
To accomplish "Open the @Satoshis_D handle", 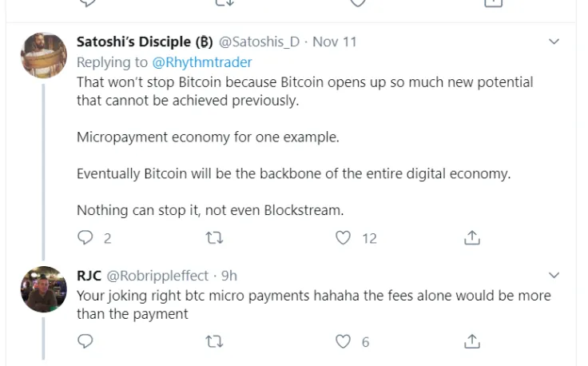I will click(x=259, y=42).
